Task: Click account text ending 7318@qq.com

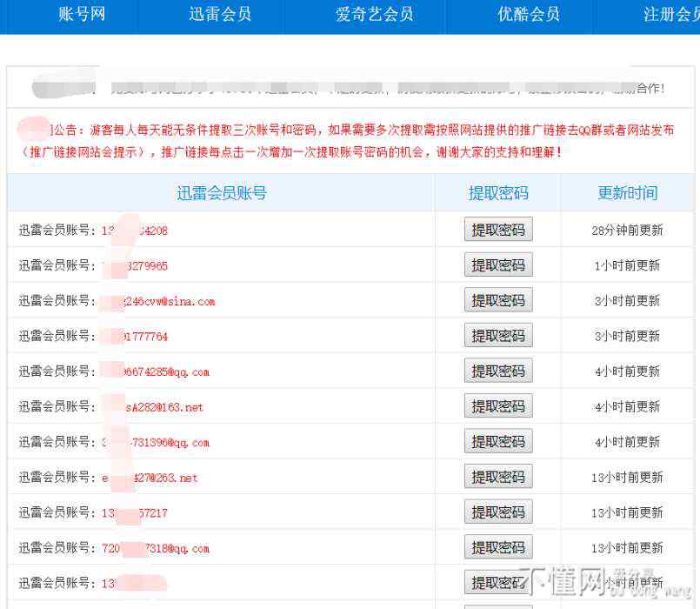Action: pos(156,549)
